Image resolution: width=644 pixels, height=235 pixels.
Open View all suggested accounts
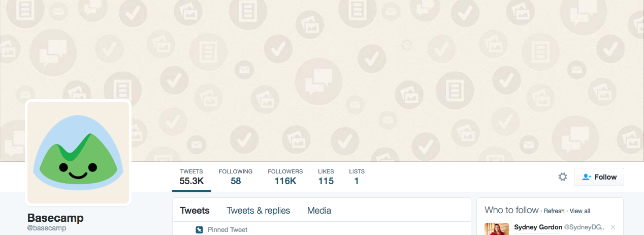point(580,211)
